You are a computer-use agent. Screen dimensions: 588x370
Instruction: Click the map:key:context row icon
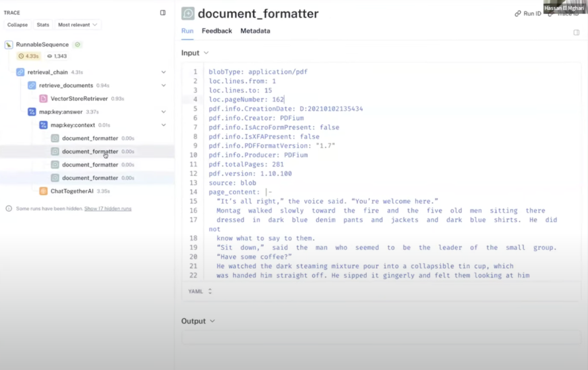44,125
